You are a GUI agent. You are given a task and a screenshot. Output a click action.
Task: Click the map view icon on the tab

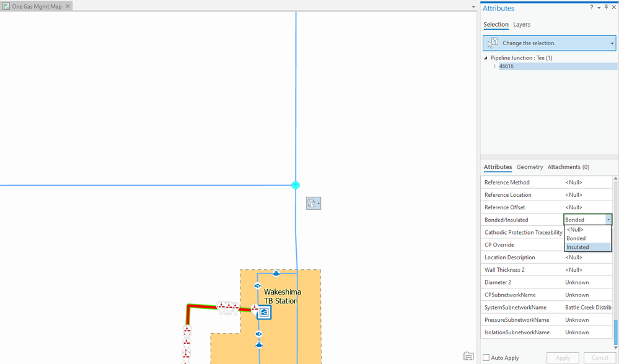click(6, 6)
